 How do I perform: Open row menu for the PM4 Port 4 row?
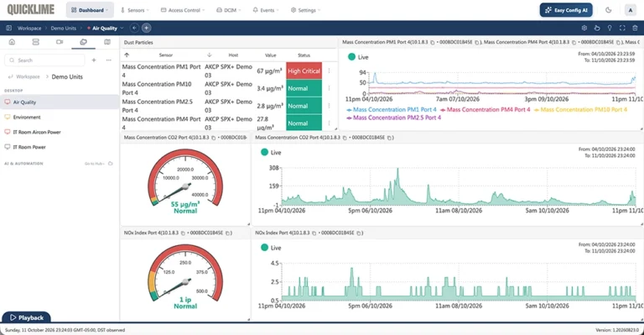[x=329, y=123]
